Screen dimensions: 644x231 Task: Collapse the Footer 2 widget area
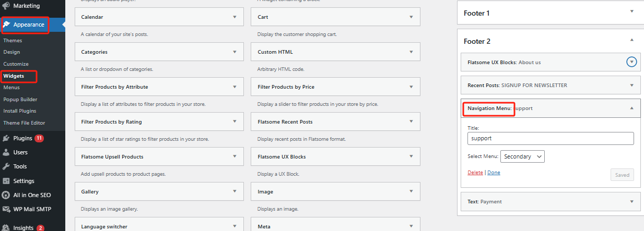(x=631, y=40)
